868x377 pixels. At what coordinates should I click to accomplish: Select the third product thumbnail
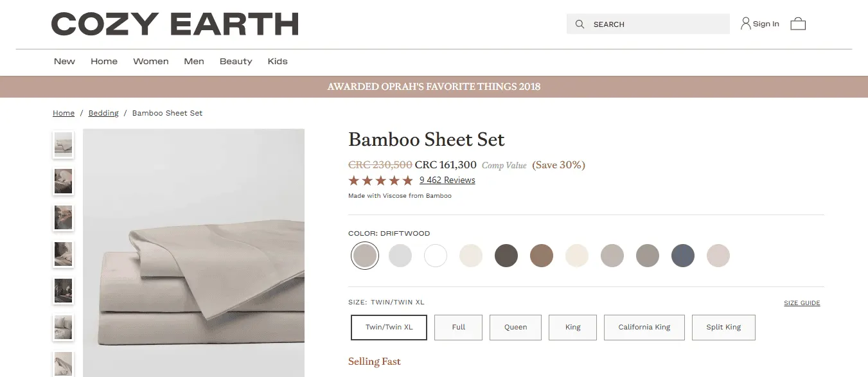coord(64,218)
